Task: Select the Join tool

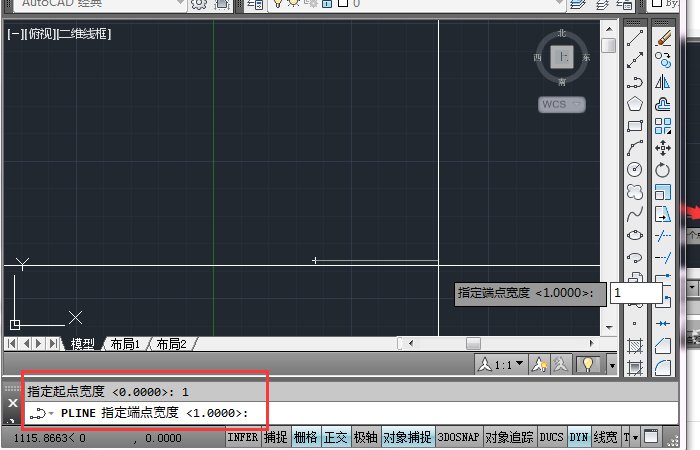Action: [x=663, y=323]
